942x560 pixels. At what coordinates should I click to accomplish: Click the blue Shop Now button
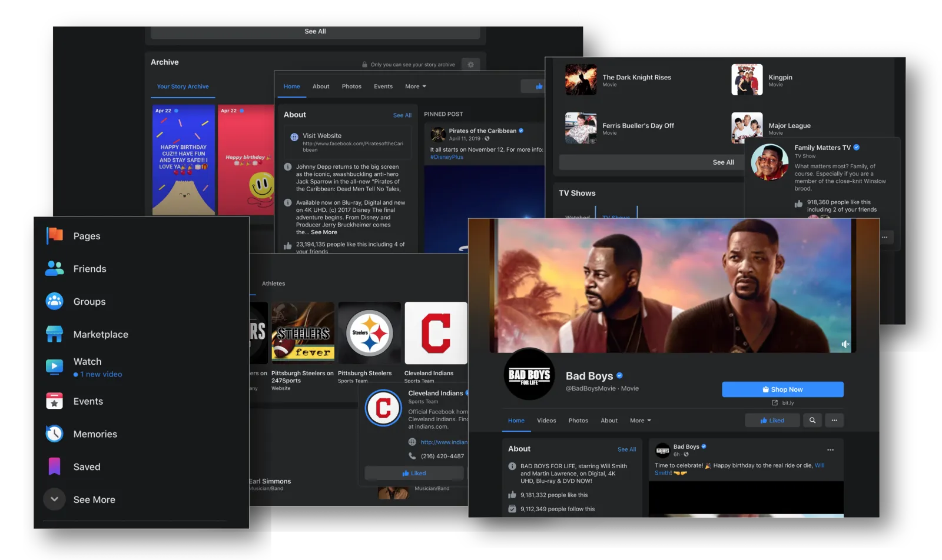tap(782, 389)
